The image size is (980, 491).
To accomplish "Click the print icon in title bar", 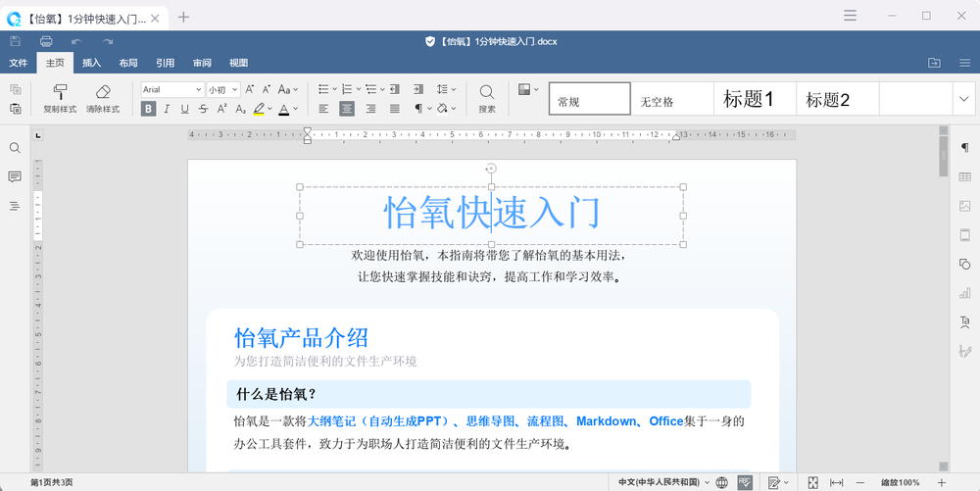I will click(46, 41).
